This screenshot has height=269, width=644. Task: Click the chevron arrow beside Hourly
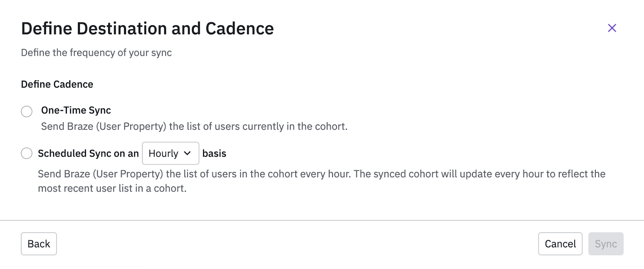(187, 153)
